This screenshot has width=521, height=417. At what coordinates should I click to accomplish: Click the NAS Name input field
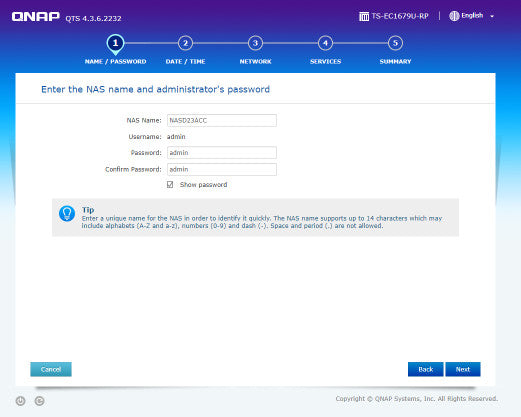tap(222, 120)
